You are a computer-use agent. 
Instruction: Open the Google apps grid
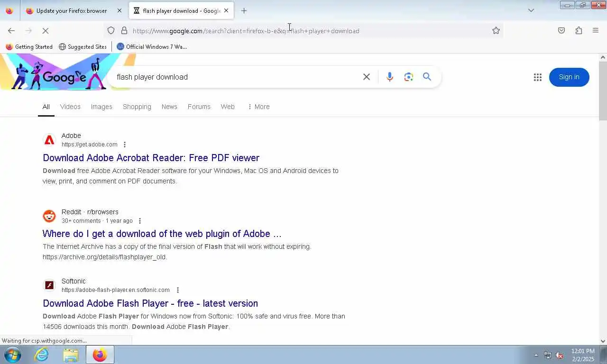[537, 77]
